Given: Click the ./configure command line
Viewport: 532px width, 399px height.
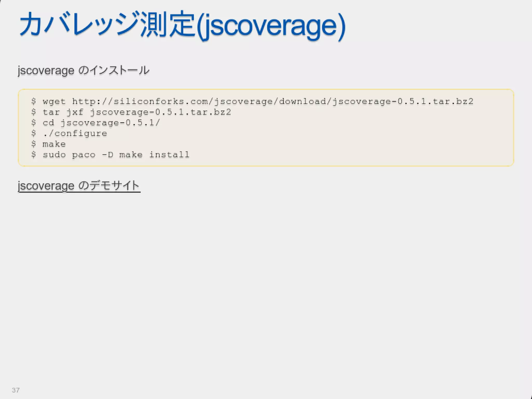Looking at the screenshot, I should coord(69,134).
